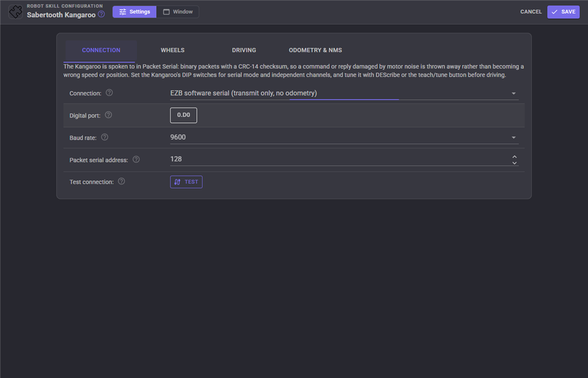The width and height of the screenshot is (588, 378).
Task: Switch to the Window view
Action: 178,12
